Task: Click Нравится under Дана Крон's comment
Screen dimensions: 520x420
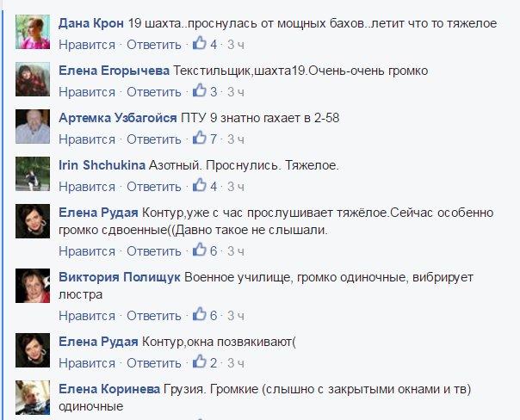Action: pos(87,45)
